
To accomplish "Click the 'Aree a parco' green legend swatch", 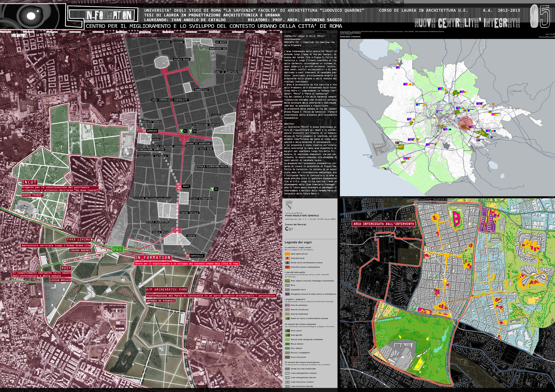I will click(287, 331).
